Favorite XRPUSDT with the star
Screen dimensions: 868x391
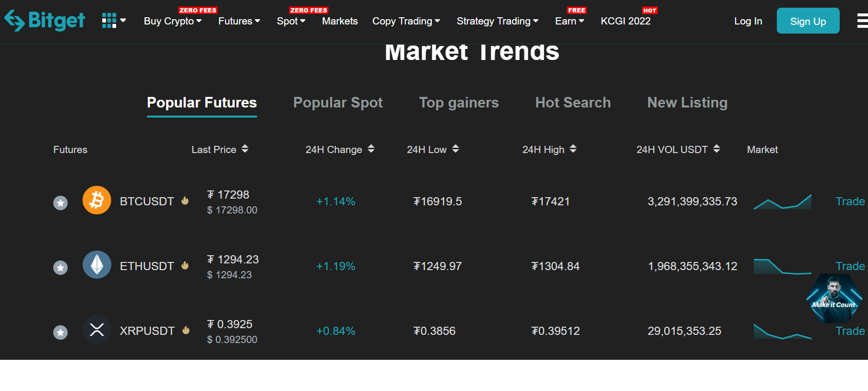(60, 332)
